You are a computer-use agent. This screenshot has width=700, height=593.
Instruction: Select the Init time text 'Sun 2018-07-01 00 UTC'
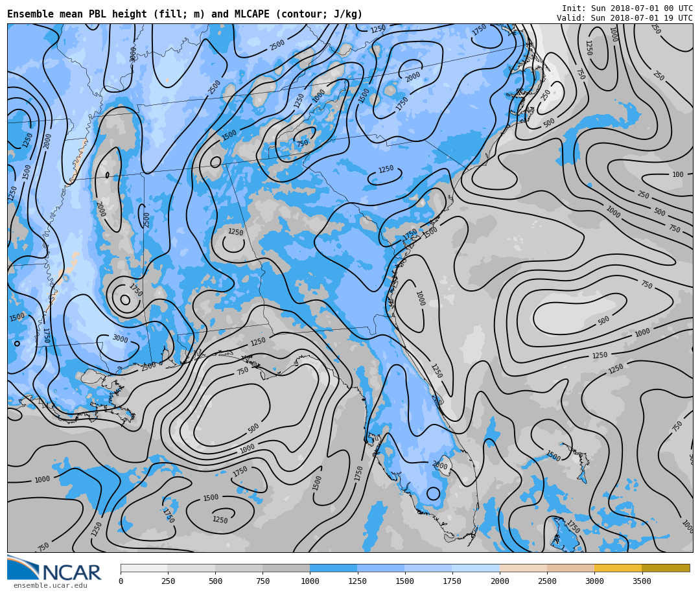(x=642, y=8)
